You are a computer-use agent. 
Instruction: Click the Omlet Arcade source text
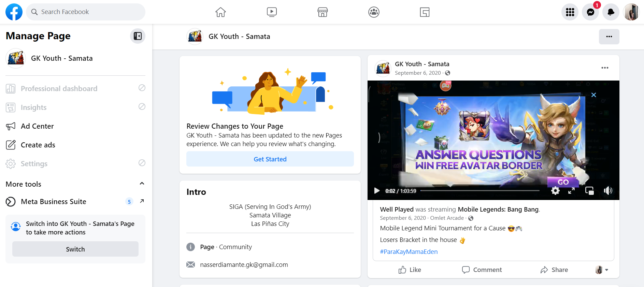(447, 218)
